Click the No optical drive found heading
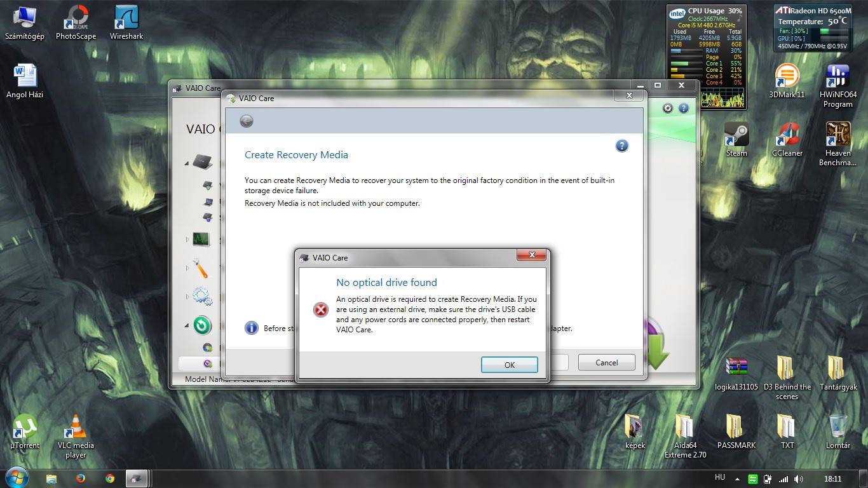Image resolution: width=868 pixels, height=488 pixels. [386, 282]
